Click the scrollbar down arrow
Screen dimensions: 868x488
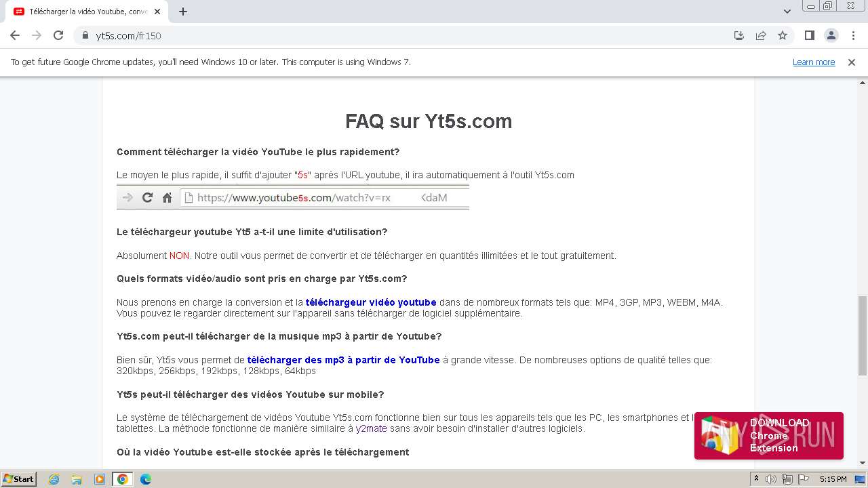pos(863,463)
